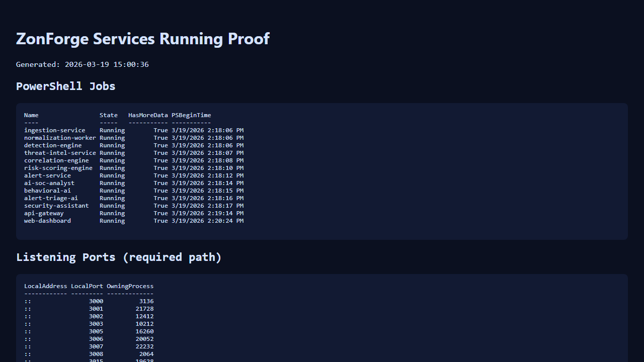This screenshot has width=644, height=362.
Task: Click the correlation-engine job name
Action: point(56,160)
